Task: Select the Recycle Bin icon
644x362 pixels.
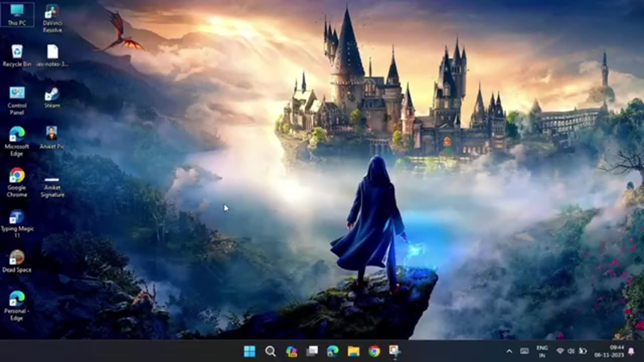Action: coord(17,55)
